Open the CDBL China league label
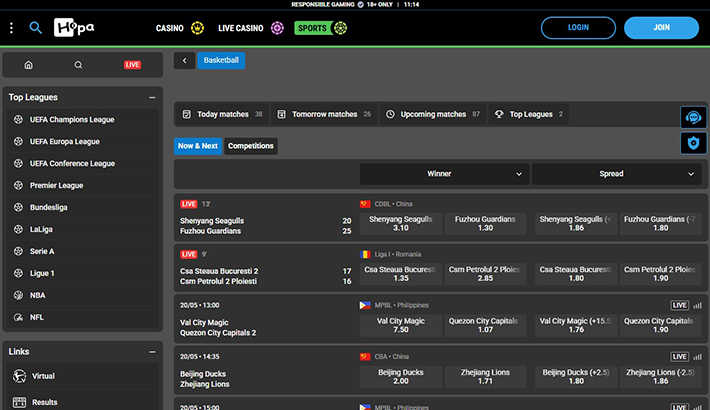 (393, 204)
